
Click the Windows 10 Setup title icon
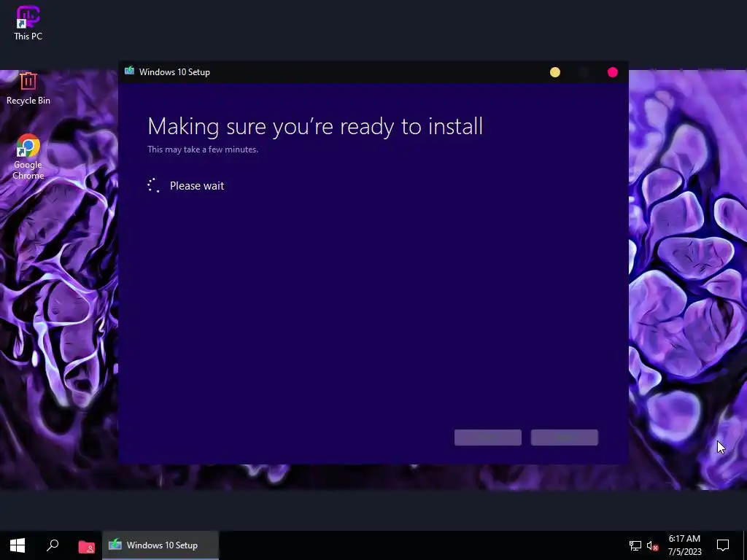[x=129, y=71]
